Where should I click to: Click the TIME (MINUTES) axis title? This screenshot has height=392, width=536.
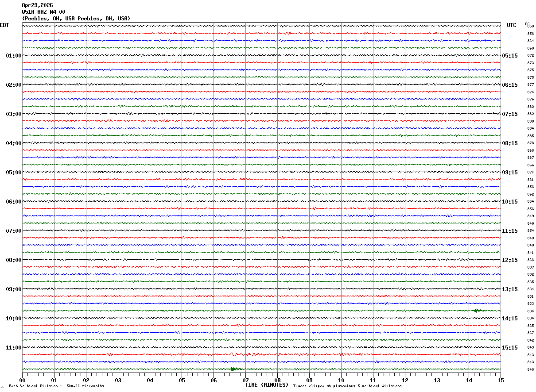267,385
